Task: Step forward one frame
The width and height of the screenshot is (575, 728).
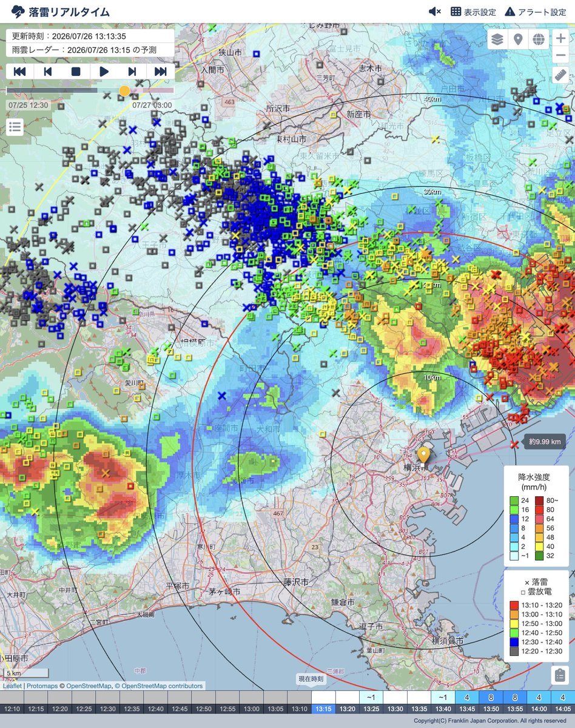Action: [132, 71]
